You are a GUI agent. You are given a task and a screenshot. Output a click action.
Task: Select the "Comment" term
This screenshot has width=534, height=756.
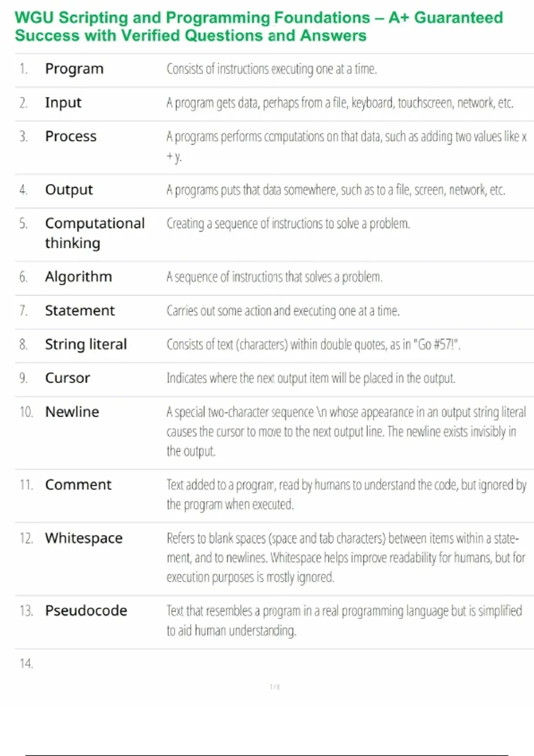tap(78, 485)
